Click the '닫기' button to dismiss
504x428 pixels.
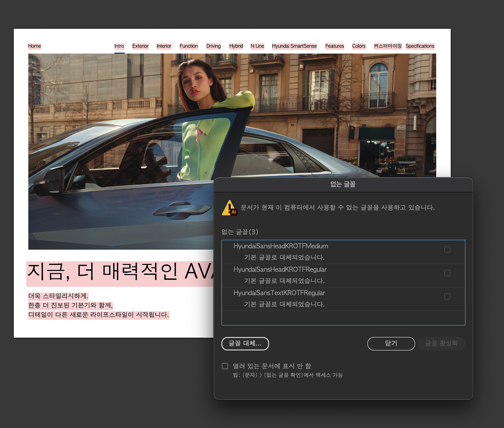391,344
